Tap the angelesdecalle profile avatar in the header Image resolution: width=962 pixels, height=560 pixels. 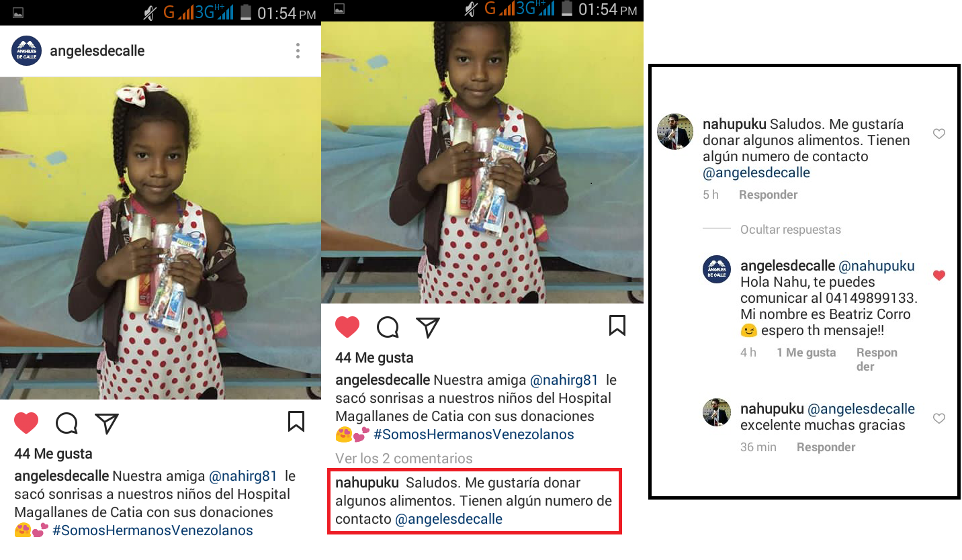click(x=27, y=51)
